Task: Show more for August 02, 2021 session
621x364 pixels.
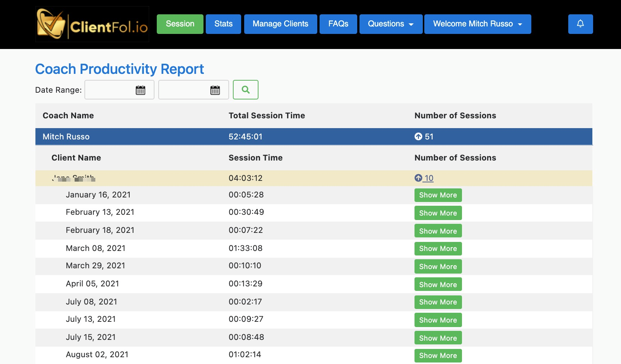Action: click(438, 356)
